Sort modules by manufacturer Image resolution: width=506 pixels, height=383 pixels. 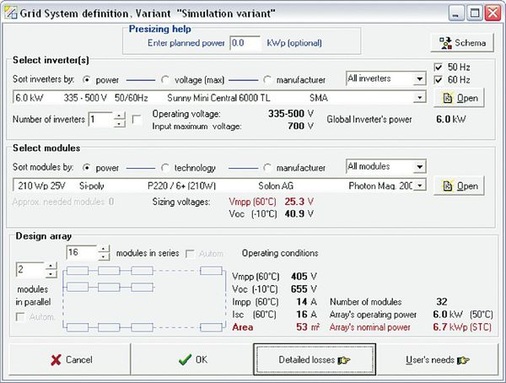coord(267,168)
